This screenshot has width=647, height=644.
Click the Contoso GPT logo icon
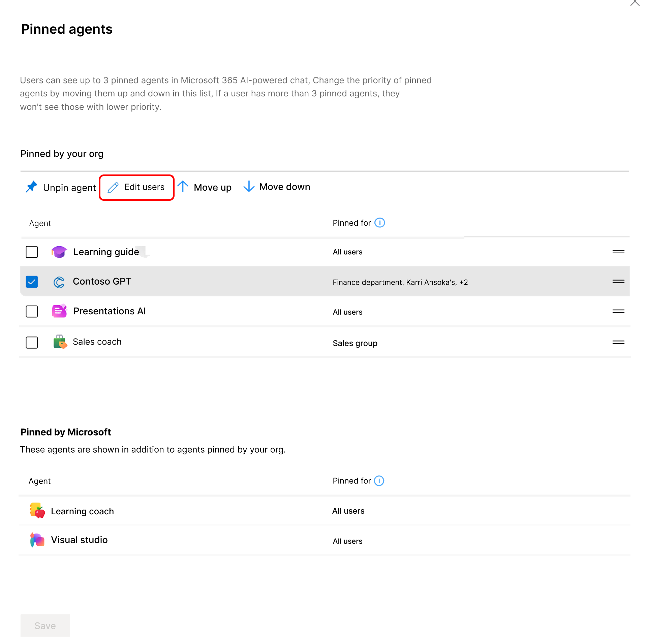pyautogui.click(x=59, y=282)
